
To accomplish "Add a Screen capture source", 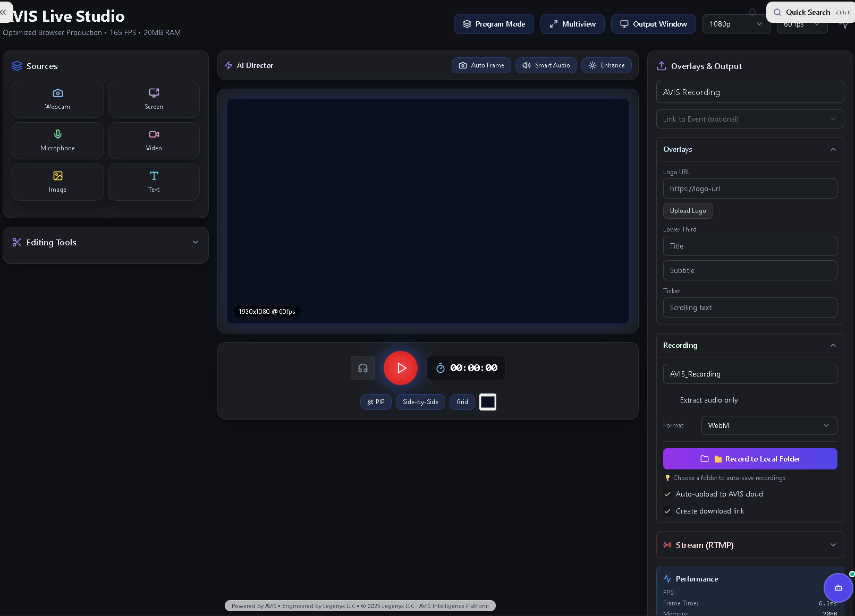I will click(x=154, y=99).
